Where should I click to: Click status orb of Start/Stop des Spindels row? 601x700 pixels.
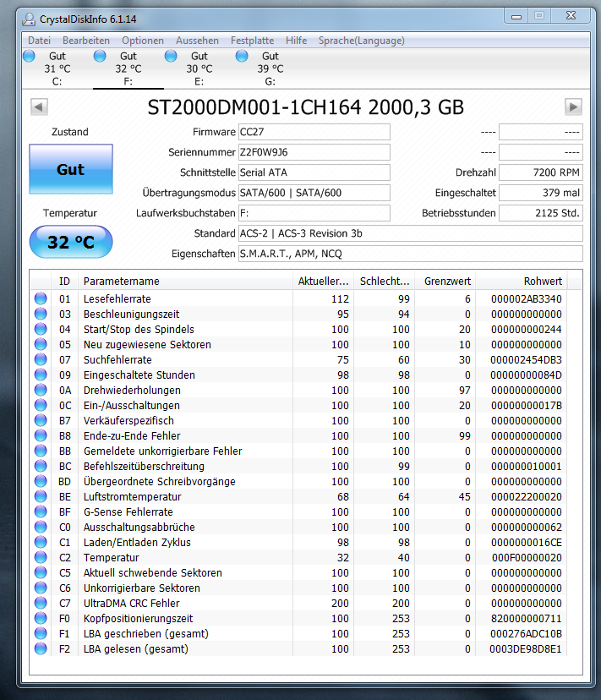click(x=41, y=329)
